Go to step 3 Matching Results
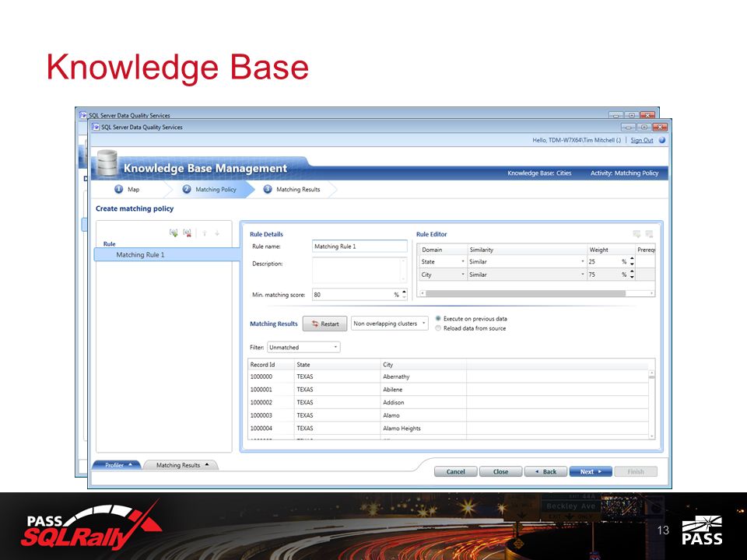This screenshot has height=560, width=747. click(292, 189)
